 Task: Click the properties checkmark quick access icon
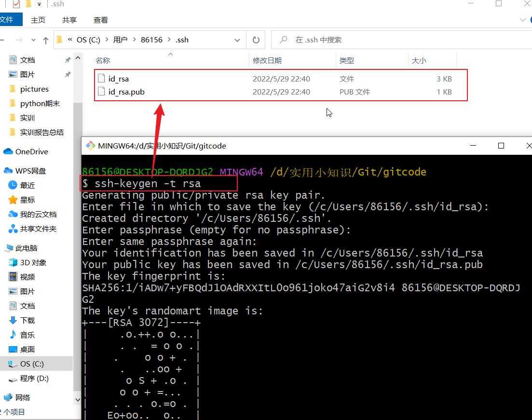click(16, 4)
